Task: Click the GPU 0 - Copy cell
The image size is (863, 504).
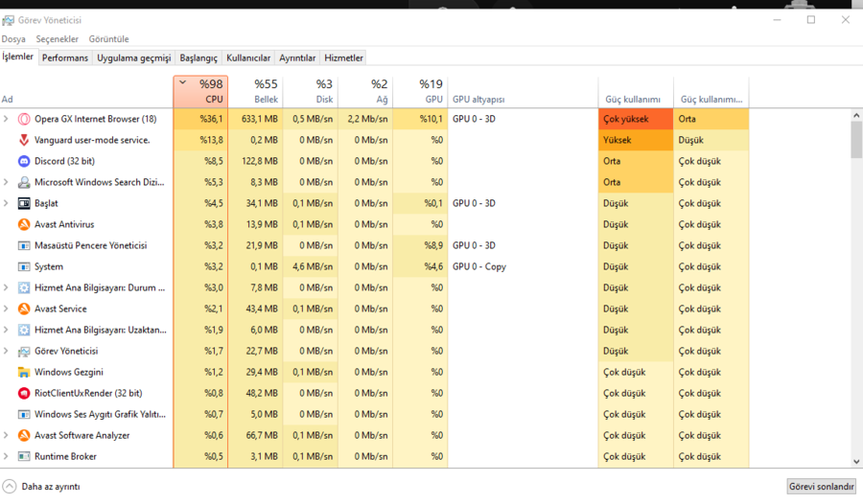Action: point(523,266)
